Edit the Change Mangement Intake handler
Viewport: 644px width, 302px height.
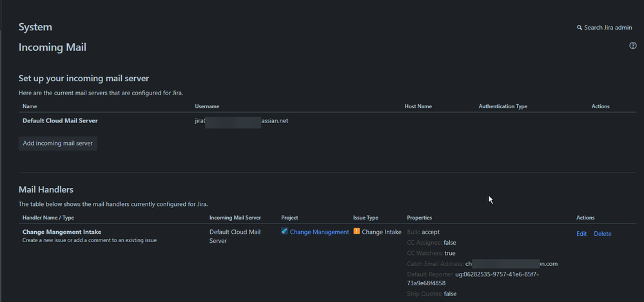coord(581,234)
